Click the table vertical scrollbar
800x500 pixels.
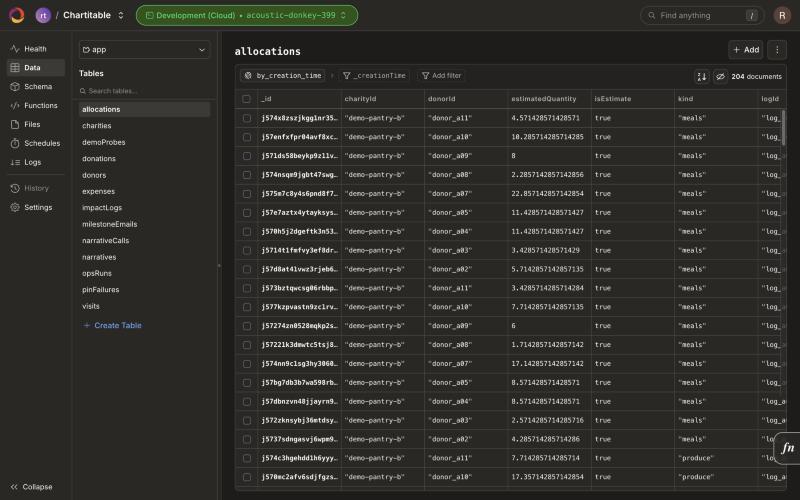point(783,126)
